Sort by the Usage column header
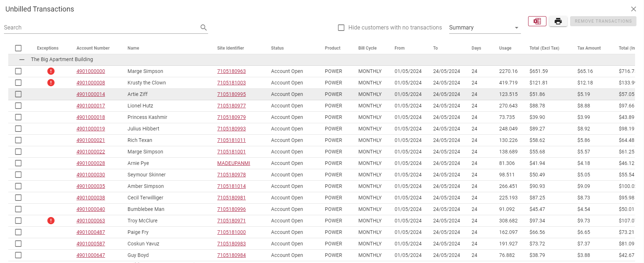This screenshot has height=263, width=644. (505, 48)
